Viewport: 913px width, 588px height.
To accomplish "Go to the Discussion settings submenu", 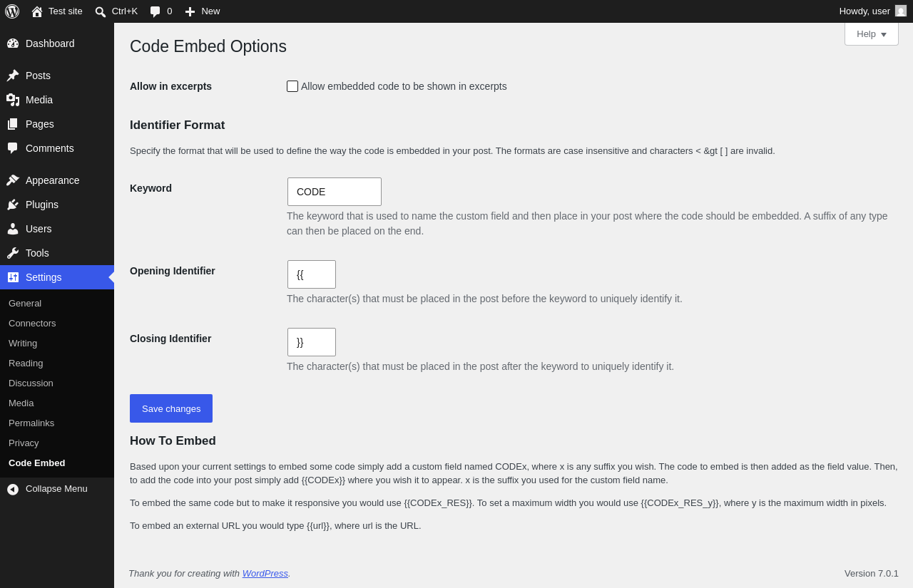I will tap(31, 383).
